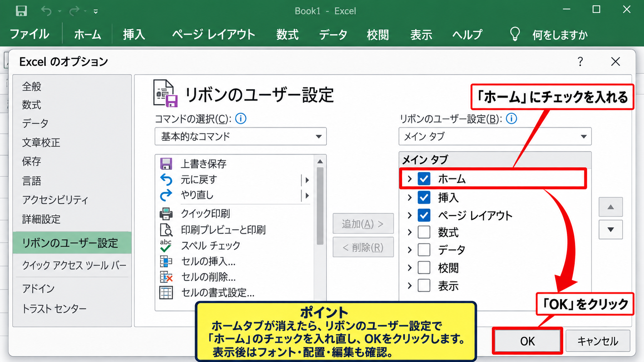Select the 上書き保存 command icon

(x=166, y=164)
